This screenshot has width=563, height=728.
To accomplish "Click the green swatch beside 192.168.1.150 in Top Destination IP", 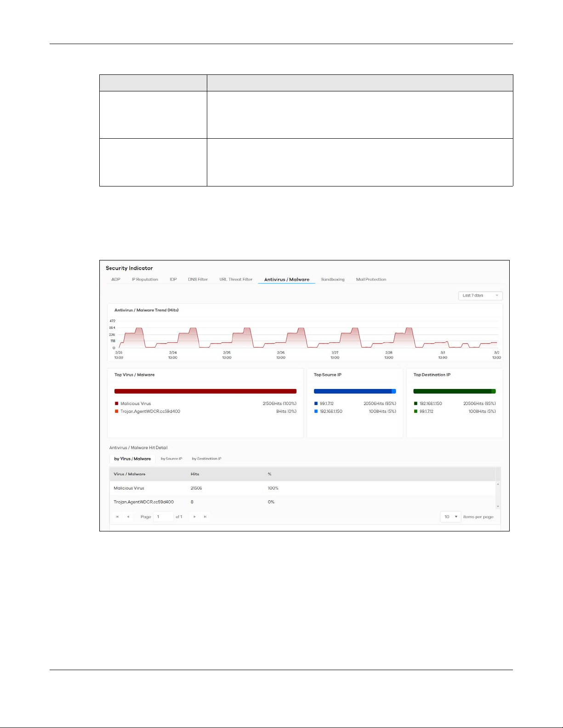I will 416,404.
